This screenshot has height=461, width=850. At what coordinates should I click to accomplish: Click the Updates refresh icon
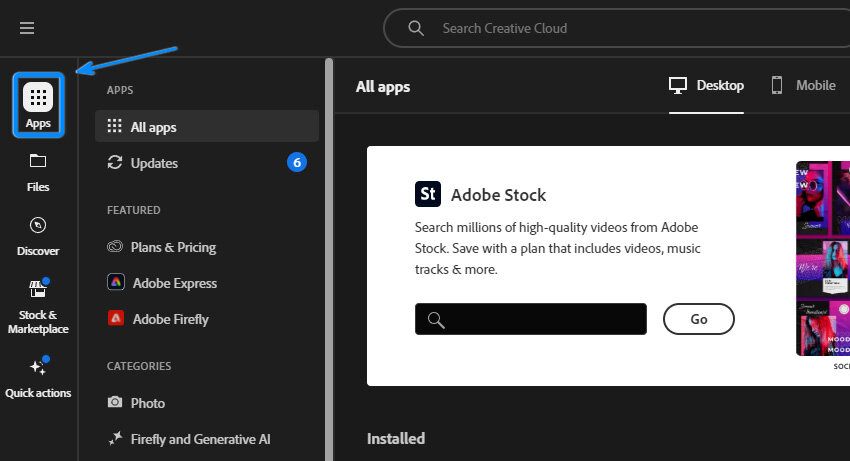click(x=114, y=162)
